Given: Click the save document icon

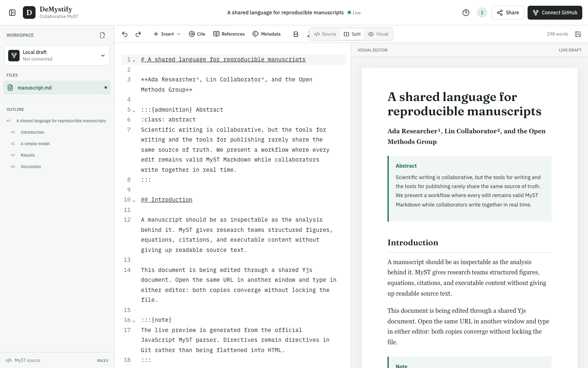Looking at the screenshot, I should tap(578, 34).
